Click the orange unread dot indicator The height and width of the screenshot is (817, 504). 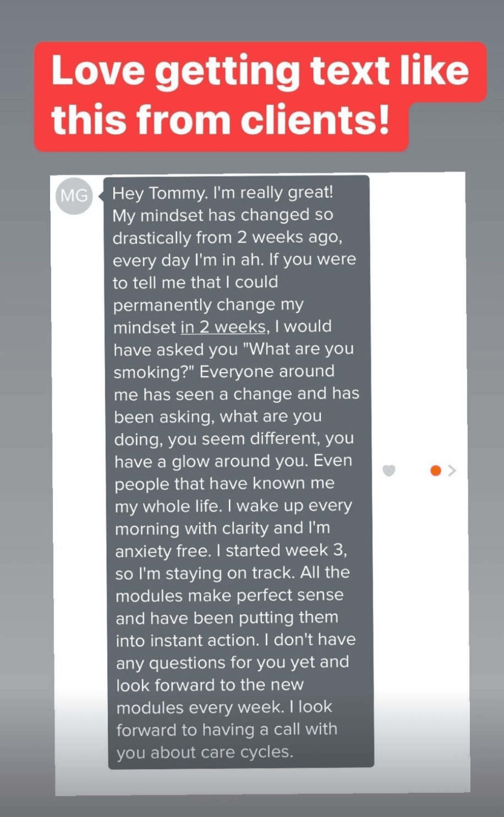[x=436, y=471]
